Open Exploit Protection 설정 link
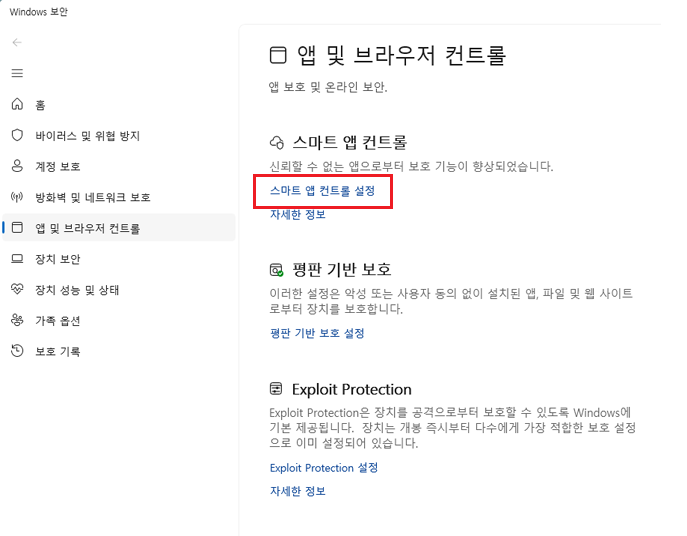Viewport: 687px width, 536px height. pyautogui.click(x=324, y=468)
